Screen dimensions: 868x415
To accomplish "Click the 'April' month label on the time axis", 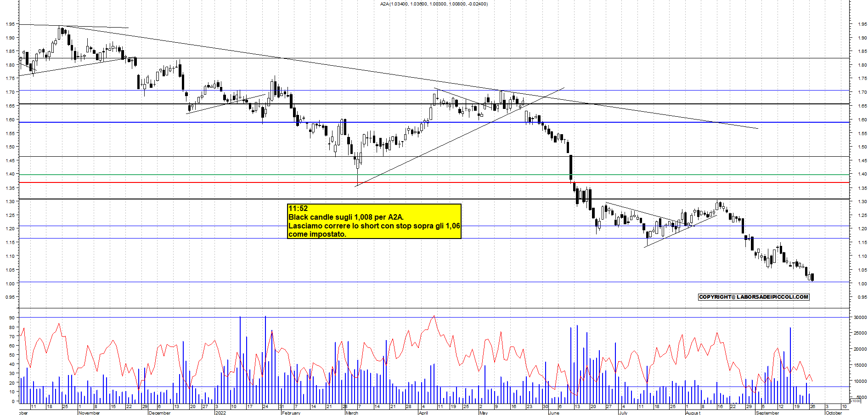I will tap(423, 413).
